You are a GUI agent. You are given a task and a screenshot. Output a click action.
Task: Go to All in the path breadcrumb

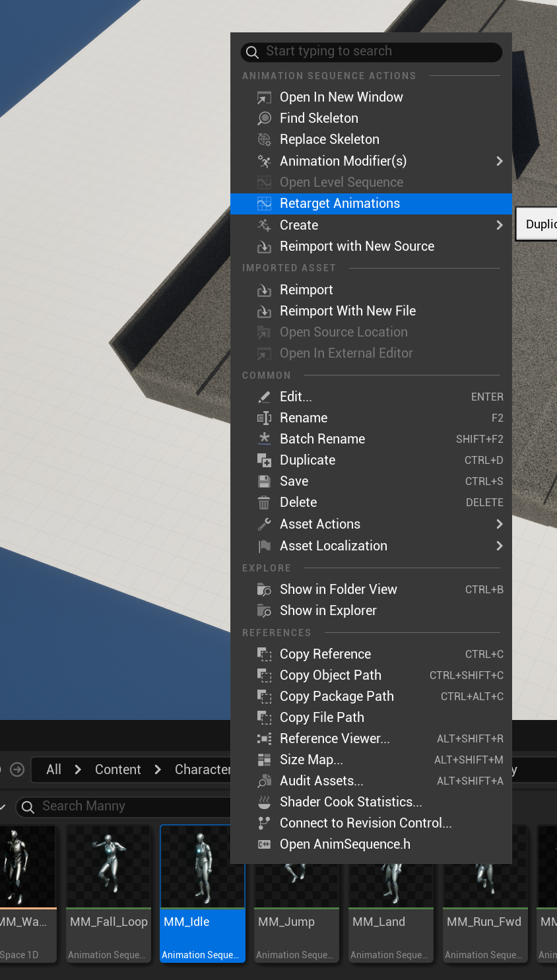(53, 769)
